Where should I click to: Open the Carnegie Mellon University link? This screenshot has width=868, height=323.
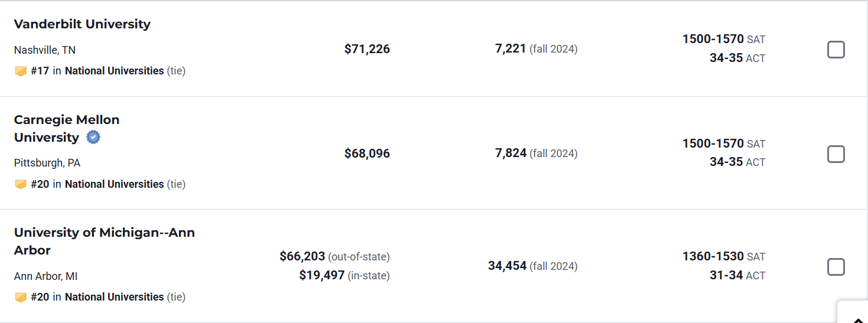click(x=67, y=129)
